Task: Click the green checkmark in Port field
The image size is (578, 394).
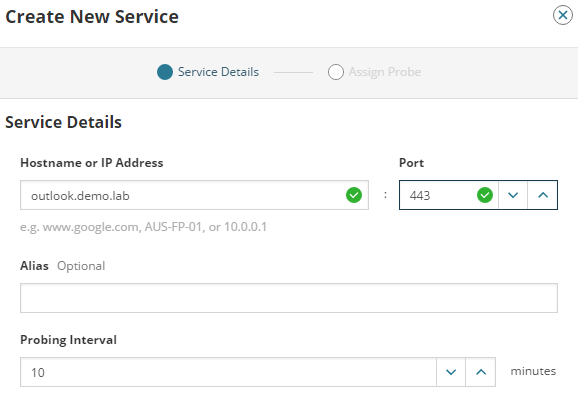Action: click(485, 195)
